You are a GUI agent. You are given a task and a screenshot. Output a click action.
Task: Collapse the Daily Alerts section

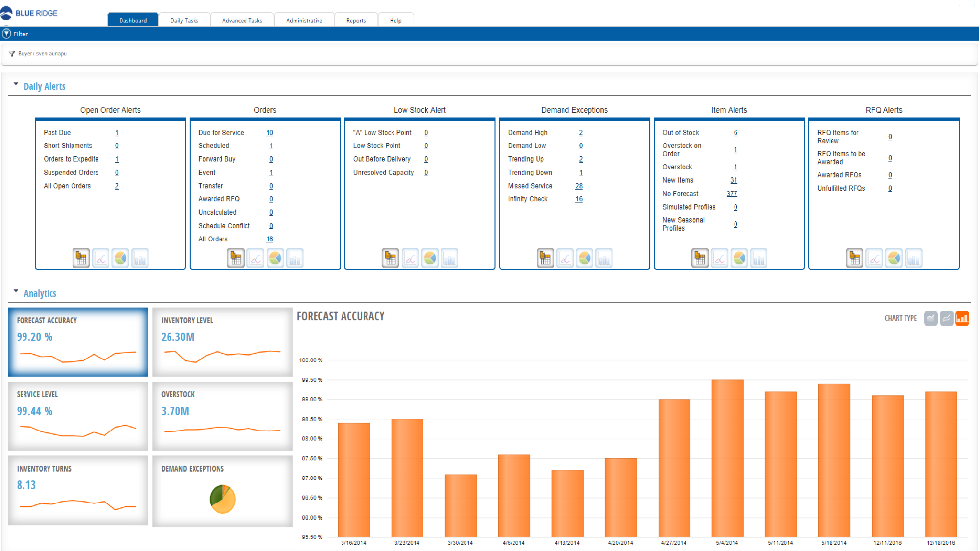click(x=17, y=84)
